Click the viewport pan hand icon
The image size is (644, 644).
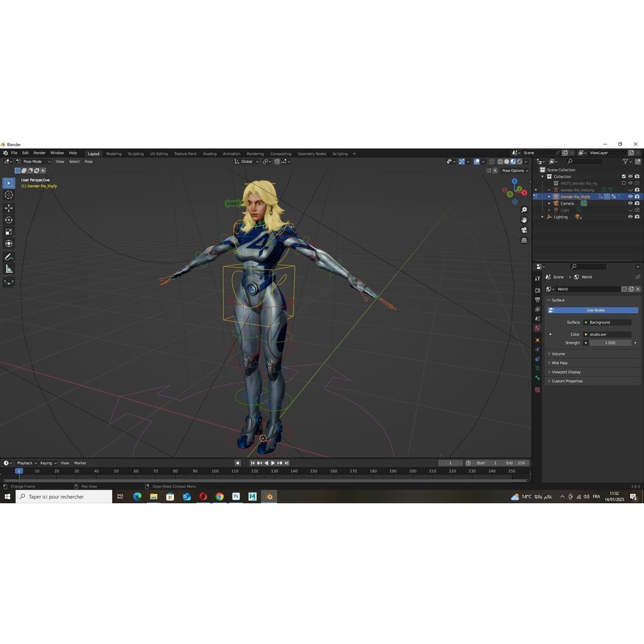click(x=524, y=220)
